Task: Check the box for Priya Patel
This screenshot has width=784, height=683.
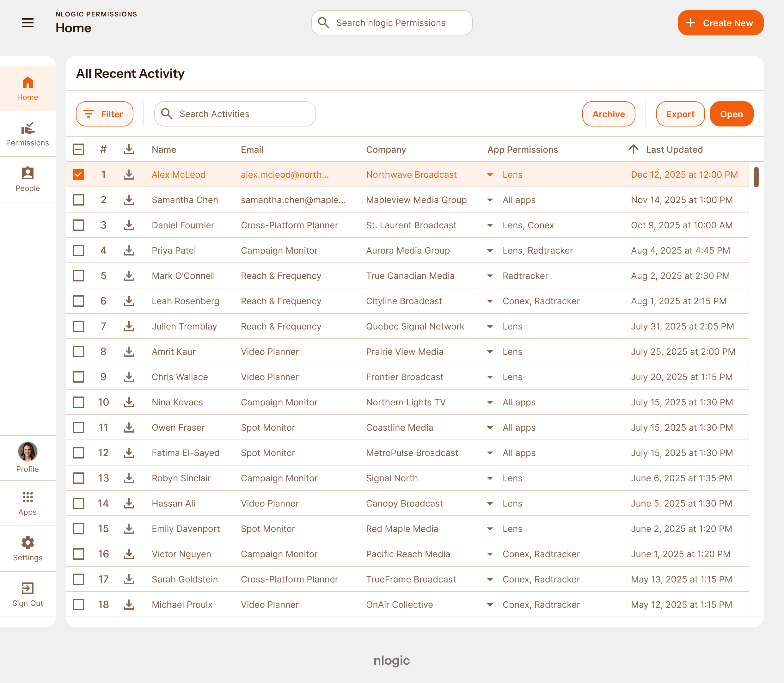Action: 78,250
